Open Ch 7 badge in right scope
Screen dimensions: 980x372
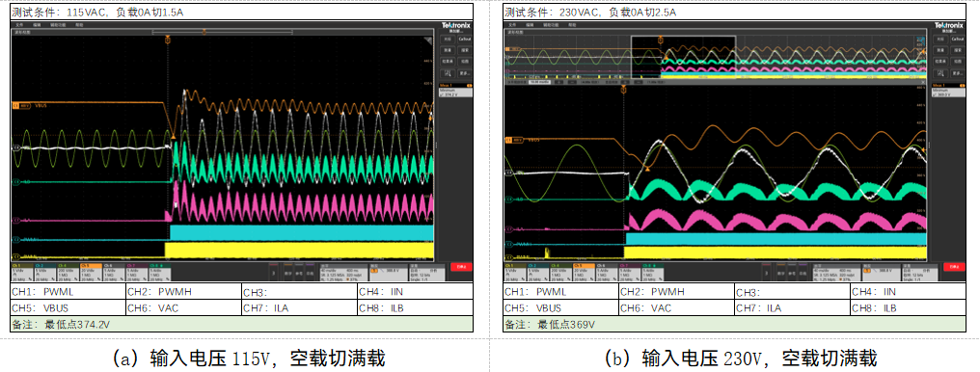point(629,272)
